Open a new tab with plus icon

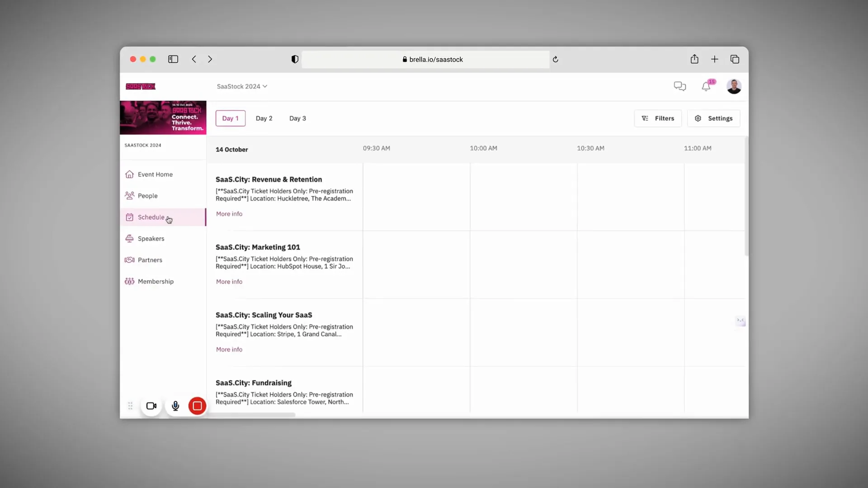715,59
